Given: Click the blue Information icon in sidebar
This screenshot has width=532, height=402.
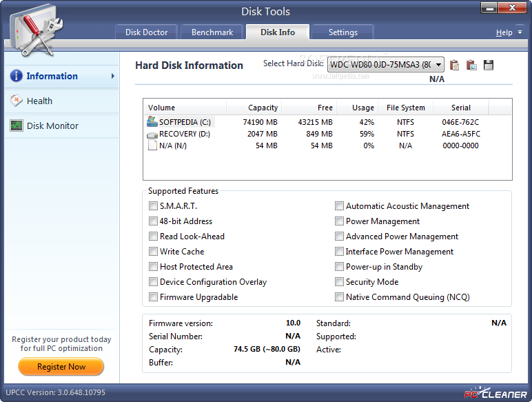Looking at the screenshot, I should [x=16, y=76].
